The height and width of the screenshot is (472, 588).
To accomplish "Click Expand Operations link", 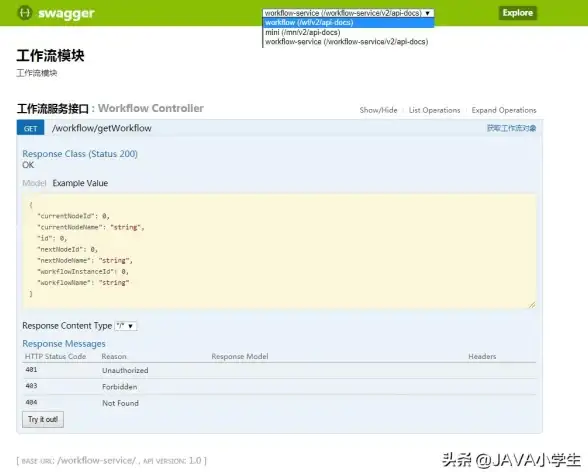I will [x=504, y=110].
